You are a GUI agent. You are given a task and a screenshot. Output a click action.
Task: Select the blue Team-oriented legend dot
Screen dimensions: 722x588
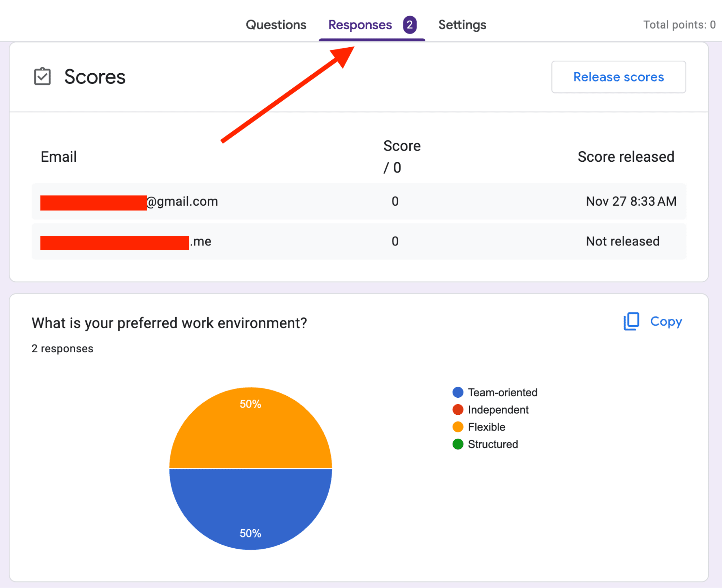[458, 392]
